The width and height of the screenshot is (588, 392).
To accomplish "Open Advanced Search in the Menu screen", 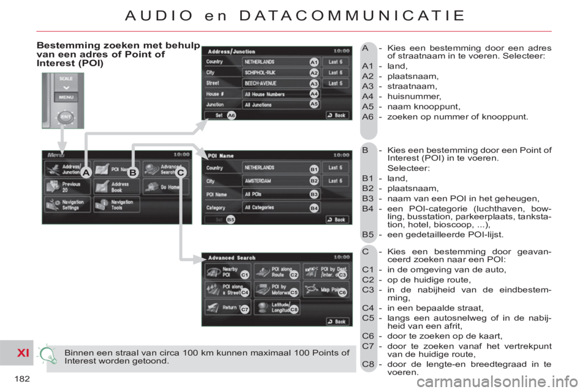I will (x=165, y=169).
